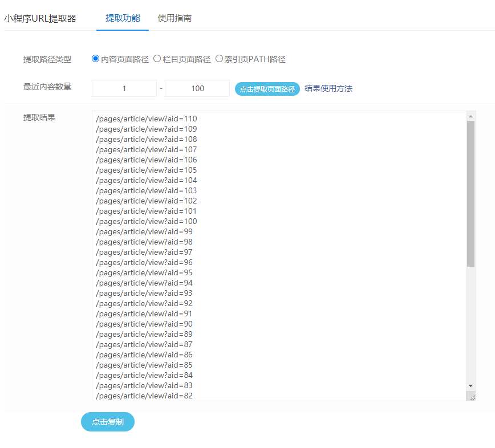The image size is (495, 448).
Task: Click the results scrollbar up arrow
Action: pos(470,116)
